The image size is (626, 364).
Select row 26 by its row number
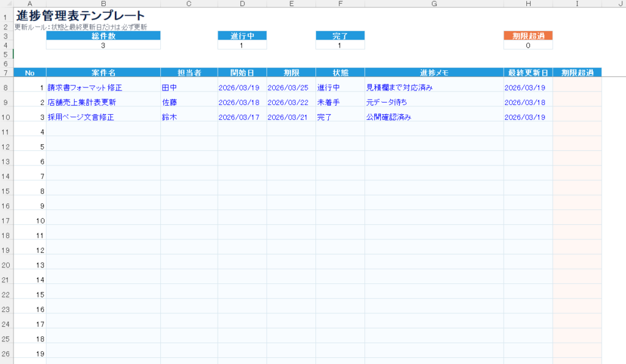6,354
